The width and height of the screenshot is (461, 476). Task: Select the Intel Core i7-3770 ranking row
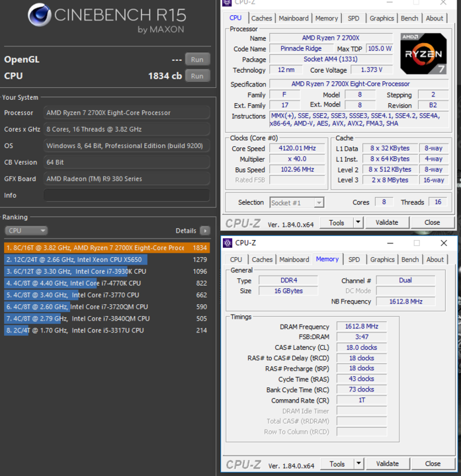(107, 295)
